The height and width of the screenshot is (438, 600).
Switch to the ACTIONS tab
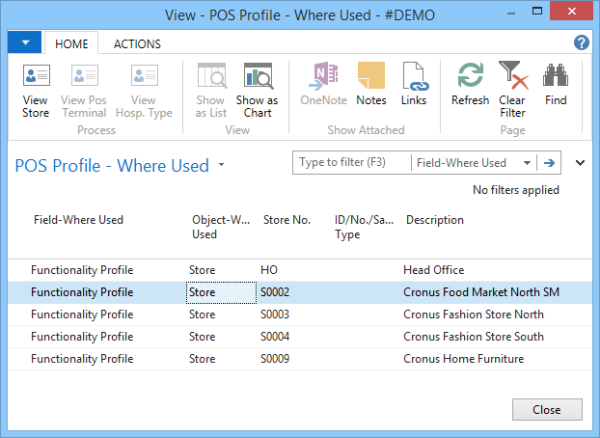point(137,44)
